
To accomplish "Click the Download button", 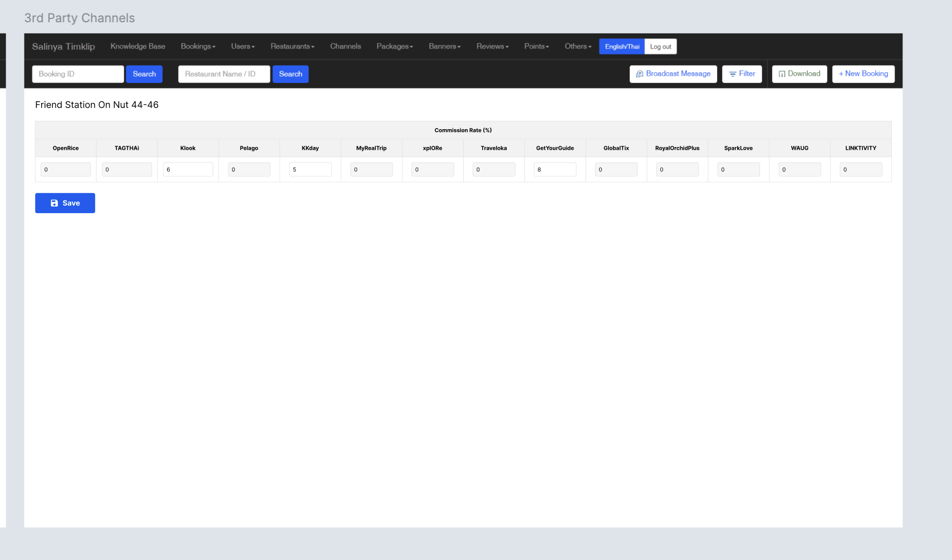I will pos(799,74).
